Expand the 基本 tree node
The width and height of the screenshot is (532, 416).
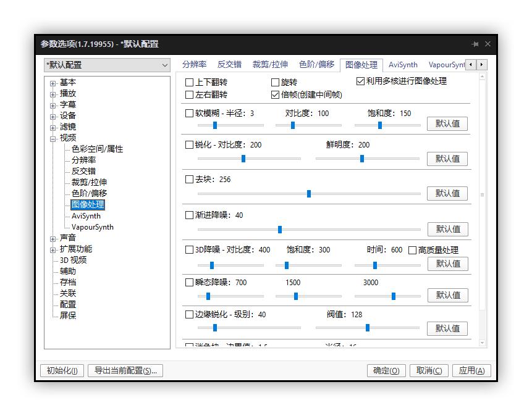click(54, 82)
